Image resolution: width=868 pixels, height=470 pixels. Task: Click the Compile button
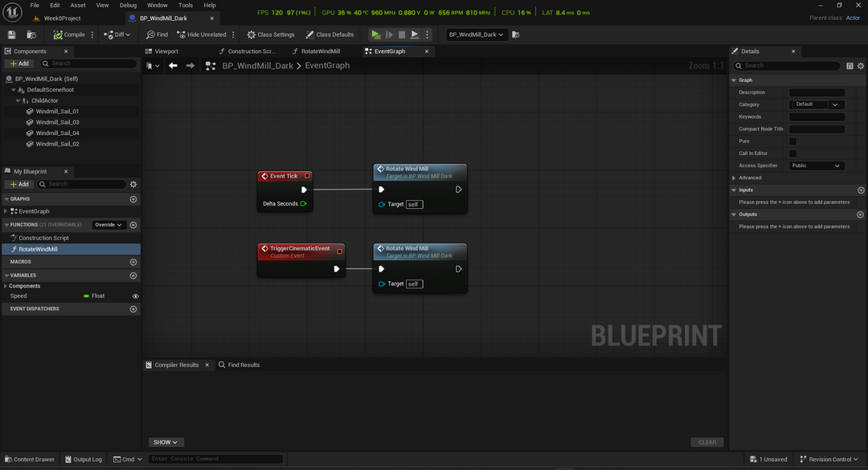(x=69, y=35)
